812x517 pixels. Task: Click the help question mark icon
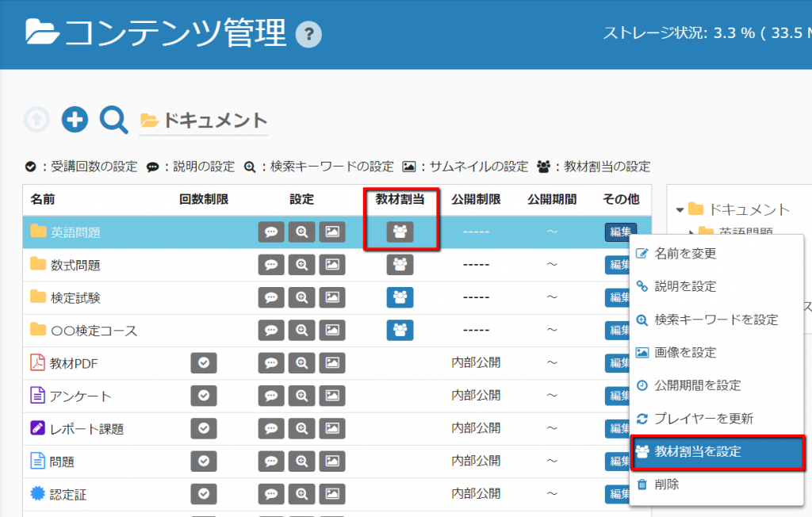pos(308,35)
